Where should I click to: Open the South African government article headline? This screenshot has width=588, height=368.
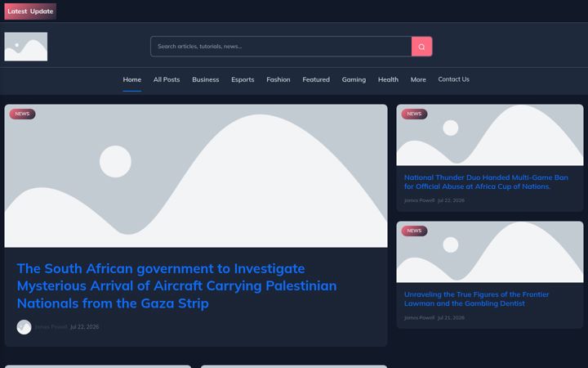point(176,285)
